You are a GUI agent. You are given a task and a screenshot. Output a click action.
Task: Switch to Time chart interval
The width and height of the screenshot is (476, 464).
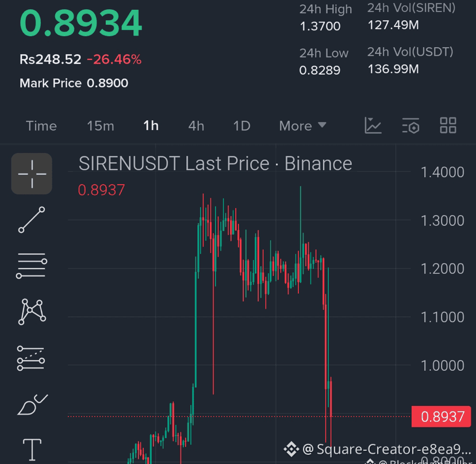(x=41, y=126)
